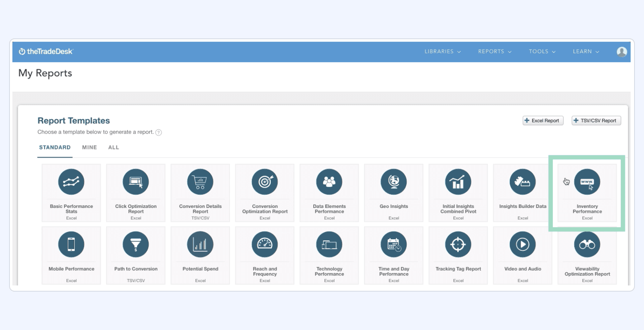Select the Tracking Tag Report tile
Viewport: 644px width, 330px height.
pyautogui.click(x=458, y=255)
